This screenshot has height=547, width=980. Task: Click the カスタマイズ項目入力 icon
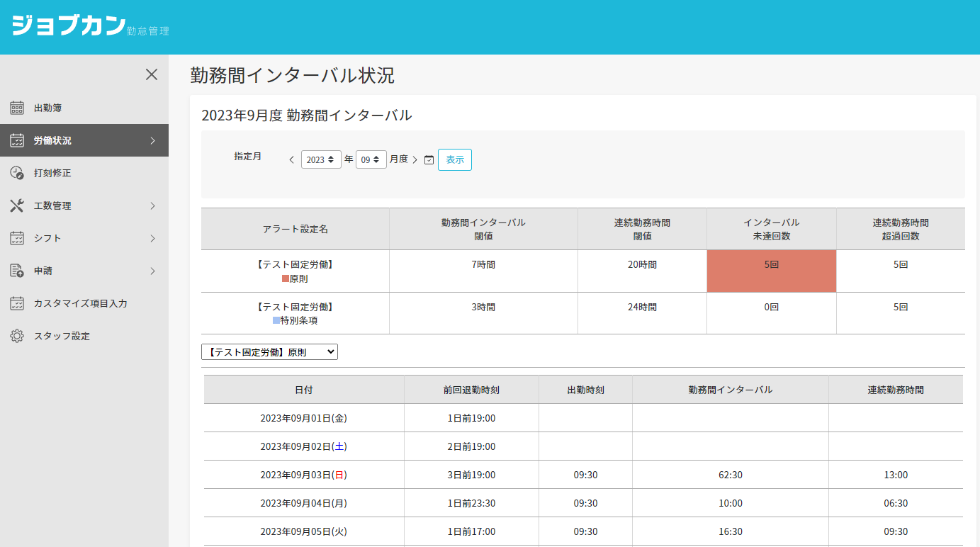coord(17,303)
